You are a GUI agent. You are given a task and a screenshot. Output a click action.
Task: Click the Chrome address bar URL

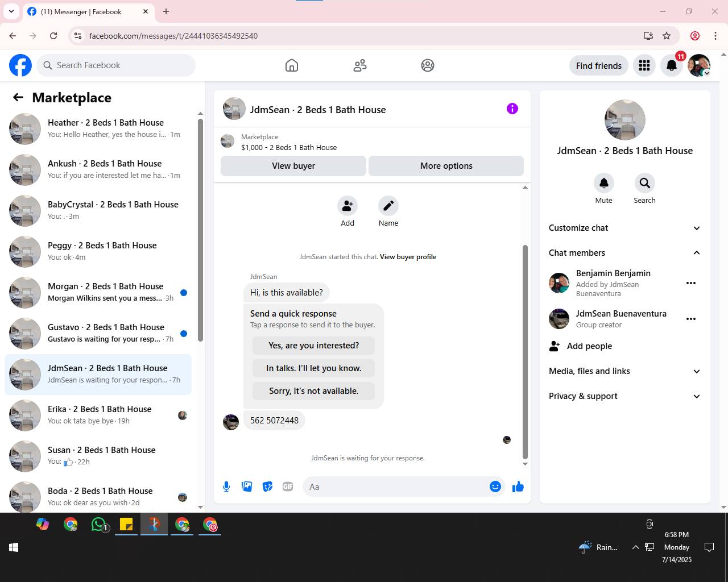[x=173, y=36]
